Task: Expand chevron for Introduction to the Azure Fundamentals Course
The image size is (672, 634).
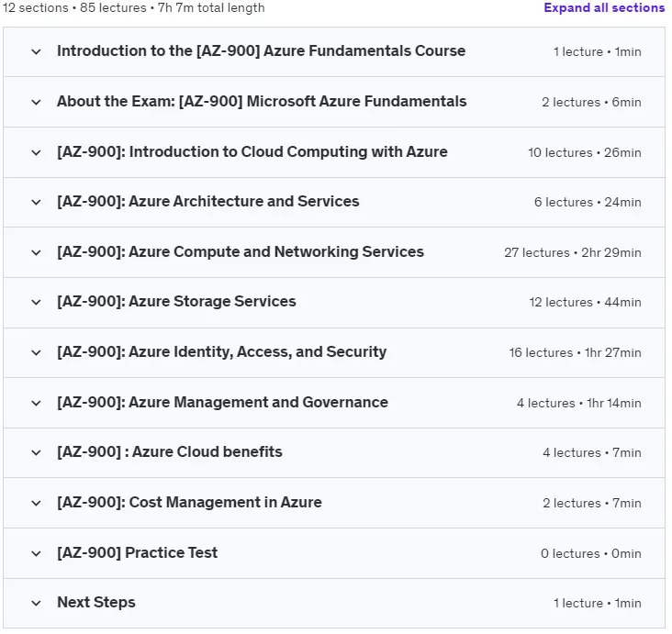Action: pos(37,51)
